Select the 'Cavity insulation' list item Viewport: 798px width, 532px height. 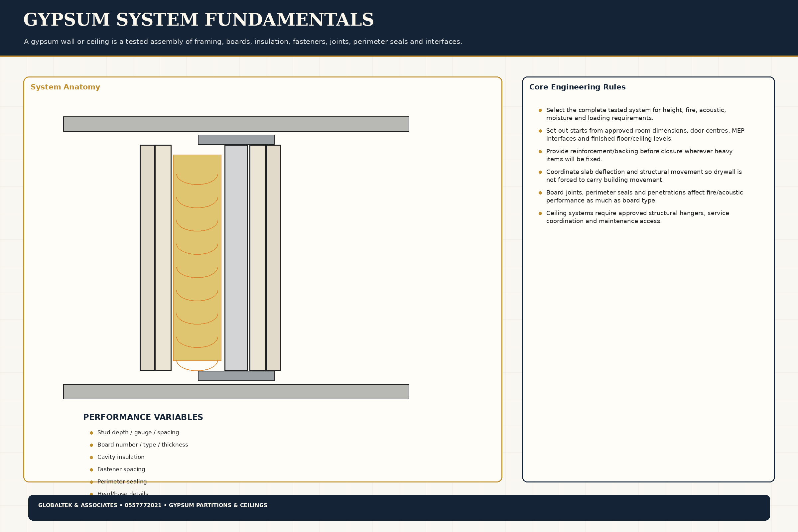(121, 457)
